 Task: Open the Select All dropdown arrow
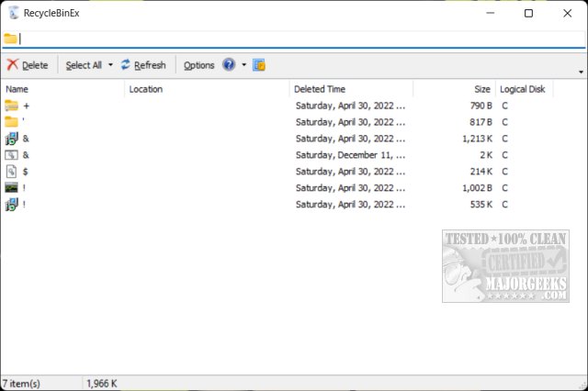[110, 65]
